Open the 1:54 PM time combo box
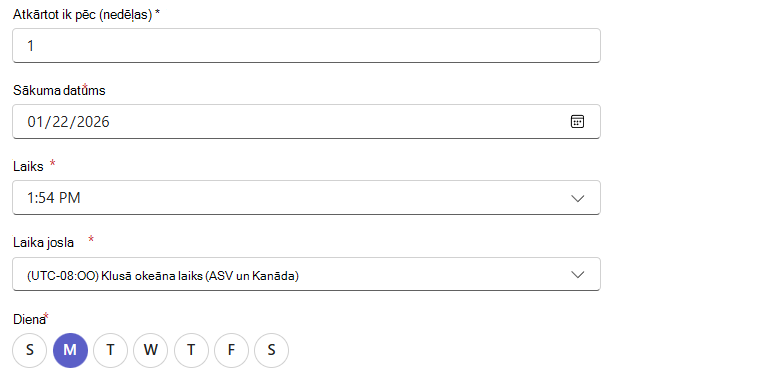 tap(306, 198)
